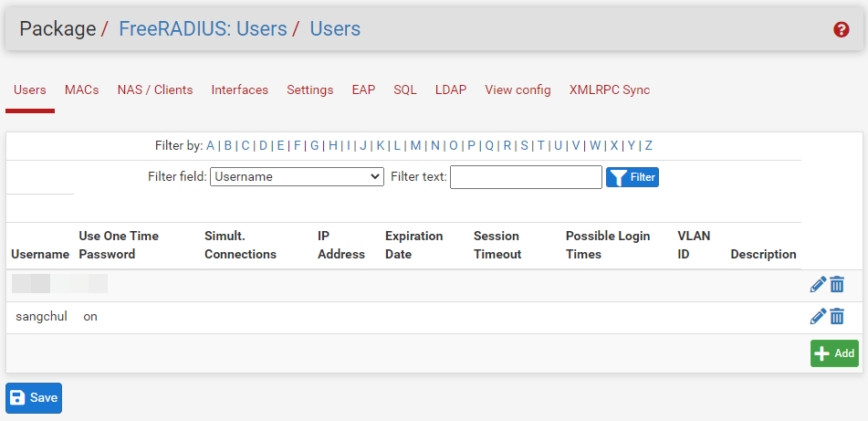868x421 pixels.
Task: Edit the sangchul user with pencil icon
Action: point(818,317)
